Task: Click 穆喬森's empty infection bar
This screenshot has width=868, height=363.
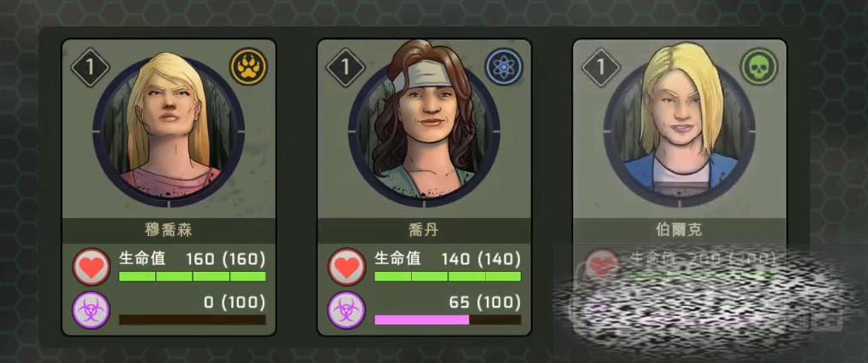Action: point(192,320)
